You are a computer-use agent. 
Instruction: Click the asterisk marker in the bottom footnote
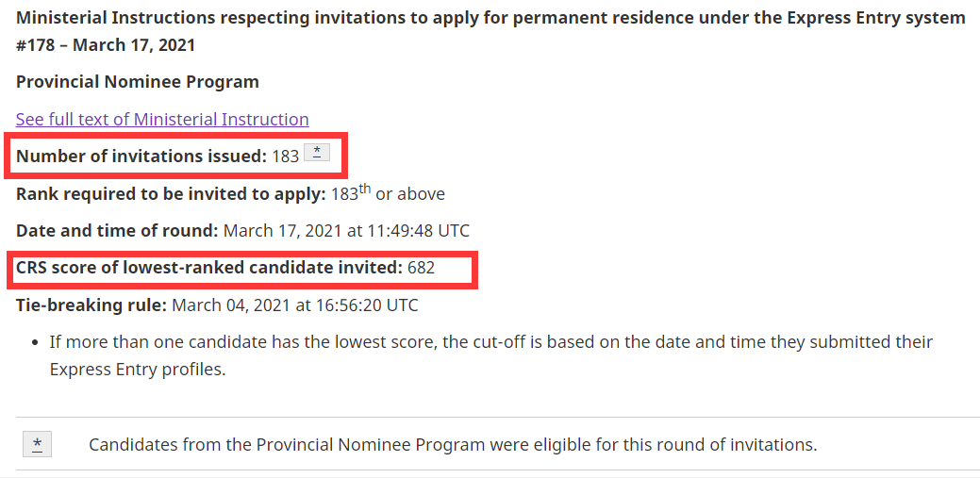pyautogui.click(x=37, y=444)
